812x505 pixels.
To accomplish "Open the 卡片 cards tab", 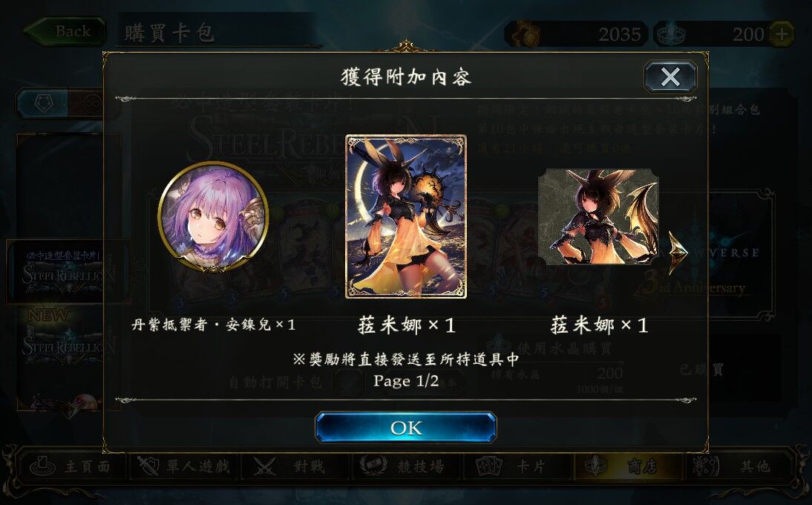I will [x=517, y=466].
